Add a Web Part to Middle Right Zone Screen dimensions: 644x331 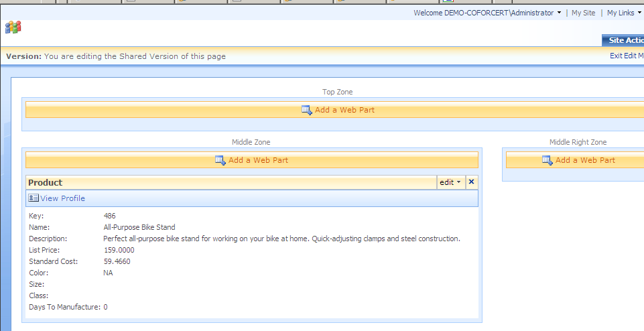[x=585, y=160]
